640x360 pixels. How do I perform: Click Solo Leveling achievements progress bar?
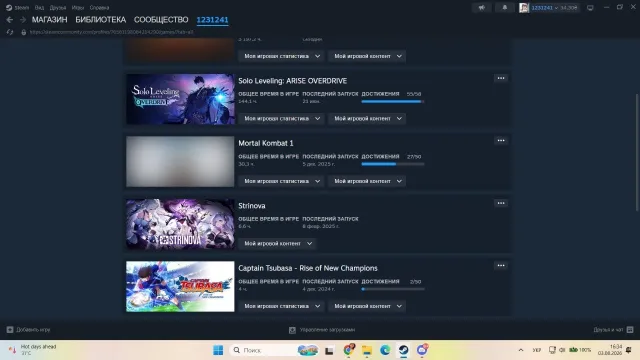click(393, 101)
